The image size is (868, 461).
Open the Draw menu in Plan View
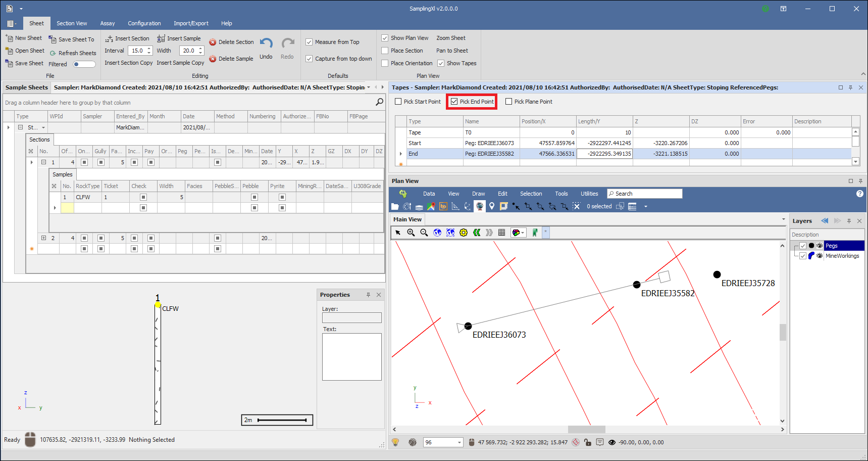[478, 194]
